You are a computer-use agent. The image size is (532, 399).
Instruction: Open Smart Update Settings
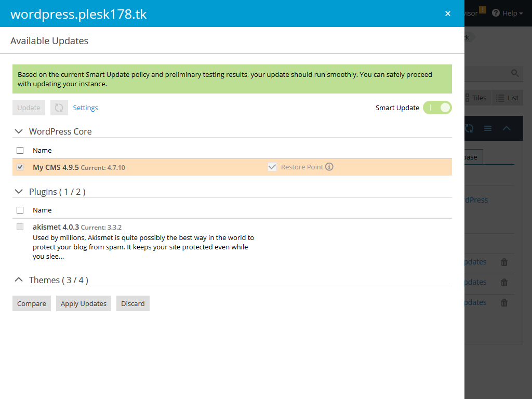click(x=85, y=108)
